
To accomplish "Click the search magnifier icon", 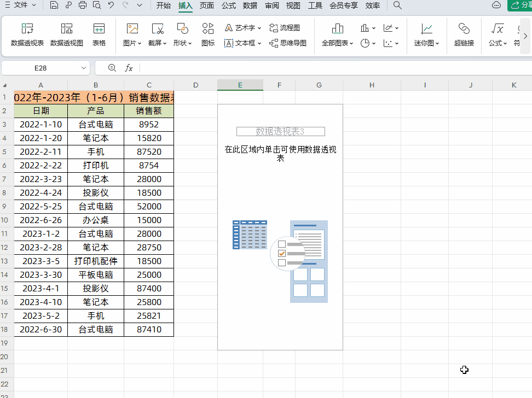I will click(397, 5).
